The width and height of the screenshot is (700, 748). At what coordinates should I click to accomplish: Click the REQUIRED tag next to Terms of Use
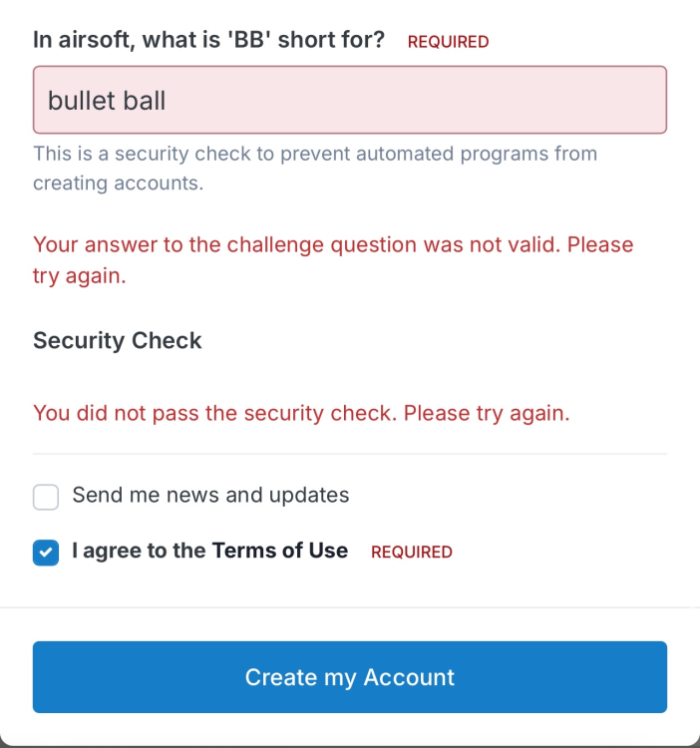coord(411,552)
